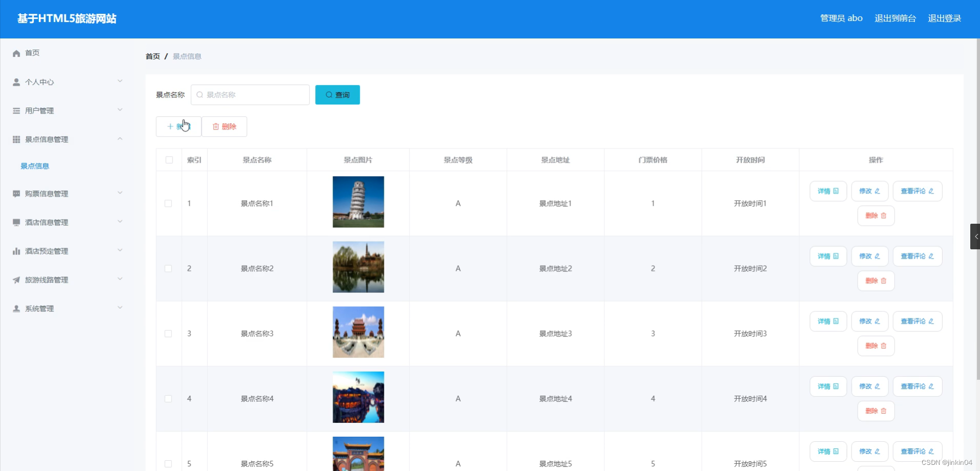The height and width of the screenshot is (471, 980).
Task: Click the 购票信息管理 chat icon
Action: 16,194
